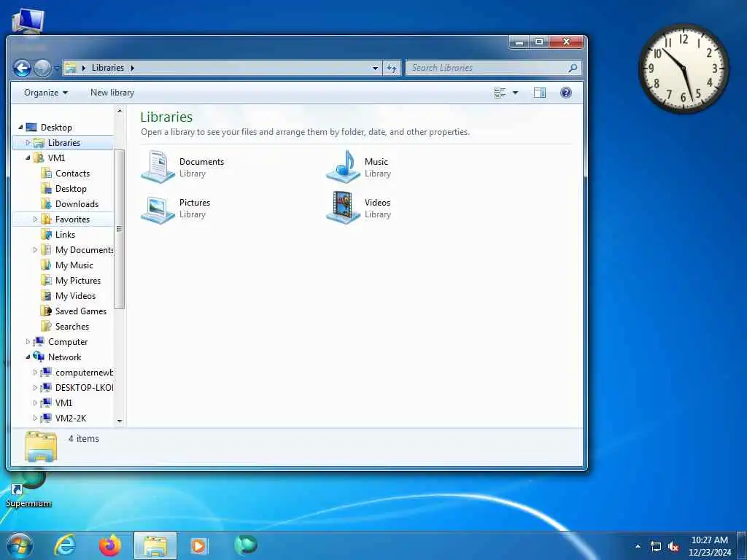This screenshot has height=560, width=747.
Task: Go back with the Back arrow button
Action: click(22, 68)
